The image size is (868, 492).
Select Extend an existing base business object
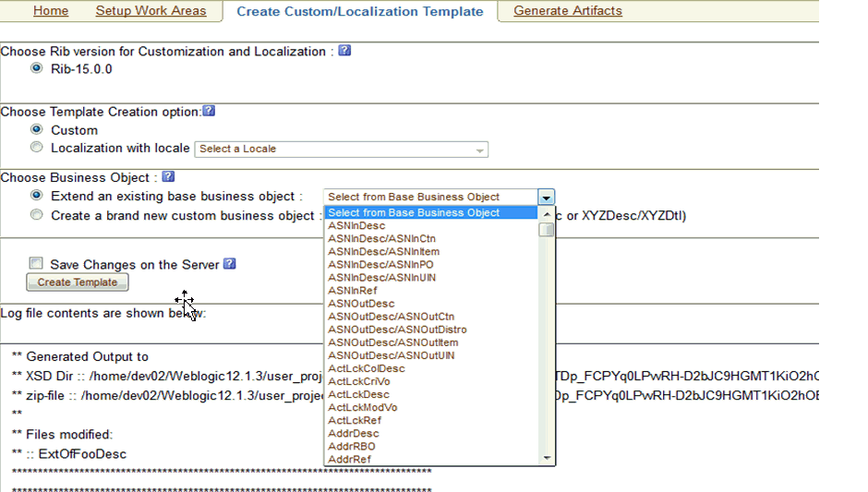[x=37, y=195]
